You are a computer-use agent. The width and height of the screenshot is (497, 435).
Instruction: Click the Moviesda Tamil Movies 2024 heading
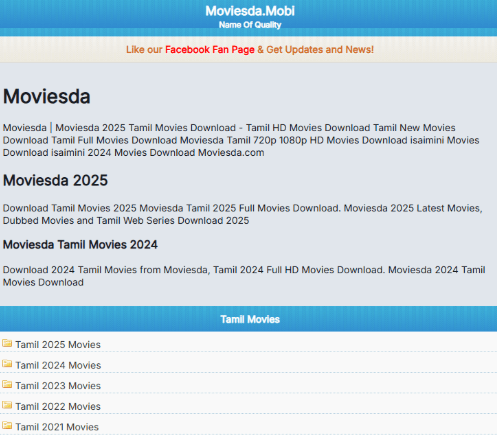pos(80,245)
